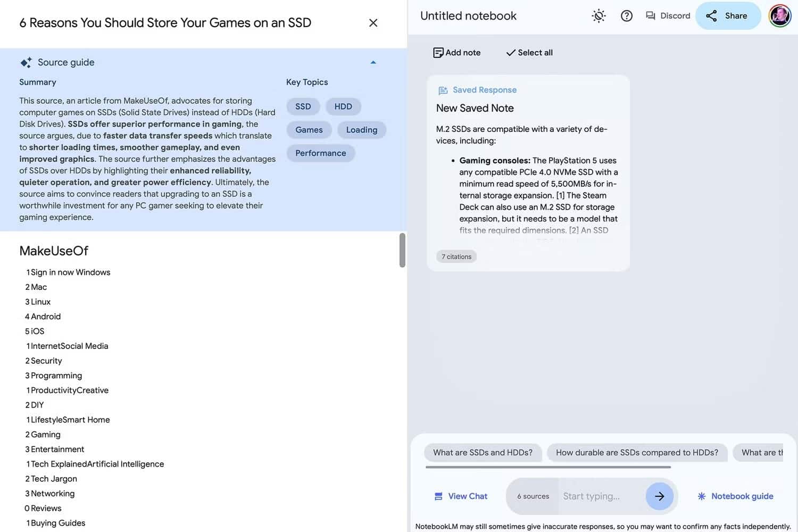Toggle dark mode with the sun icon
Screen dimensions: 798x532
(598, 15)
